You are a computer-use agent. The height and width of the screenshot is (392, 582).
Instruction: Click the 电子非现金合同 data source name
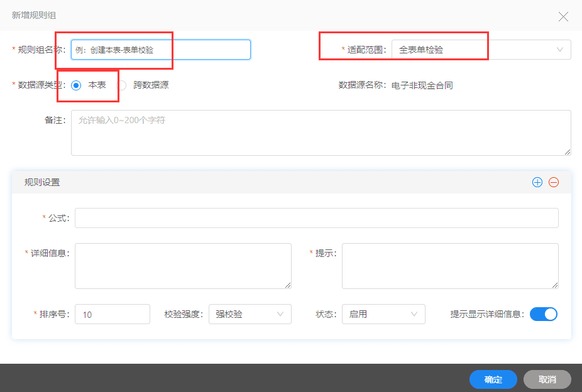422,85
